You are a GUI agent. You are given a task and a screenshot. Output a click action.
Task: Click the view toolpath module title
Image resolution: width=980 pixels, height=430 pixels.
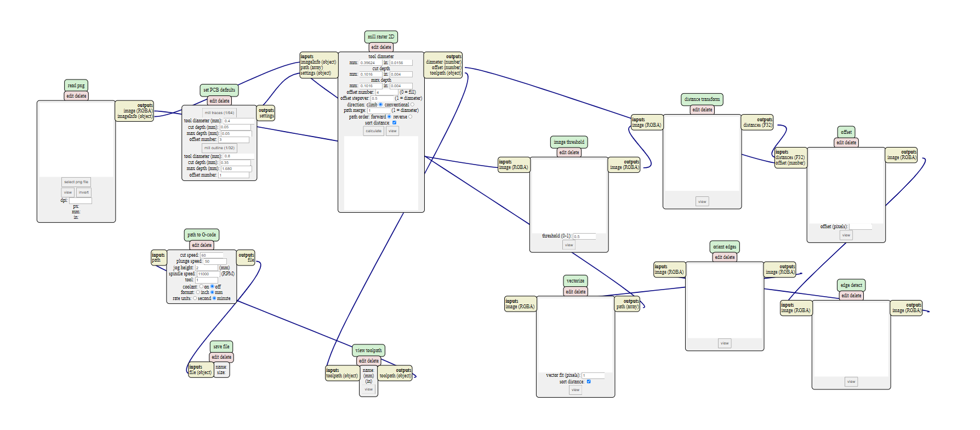click(x=369, y=350)
